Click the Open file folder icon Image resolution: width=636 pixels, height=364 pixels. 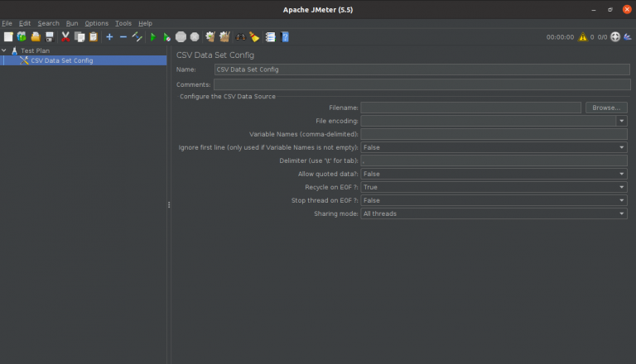36,37
